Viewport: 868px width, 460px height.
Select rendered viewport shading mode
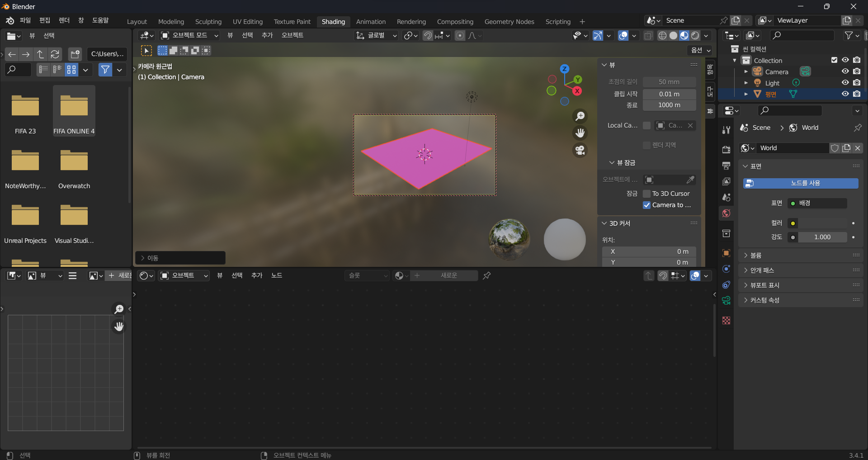[695, 36]
